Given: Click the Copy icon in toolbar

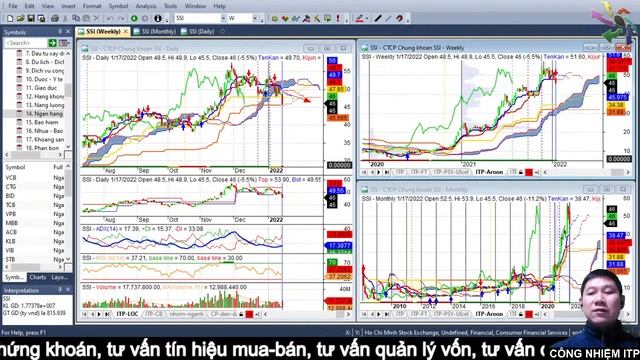Looking at the screenshot, I should tap(76, 18).
